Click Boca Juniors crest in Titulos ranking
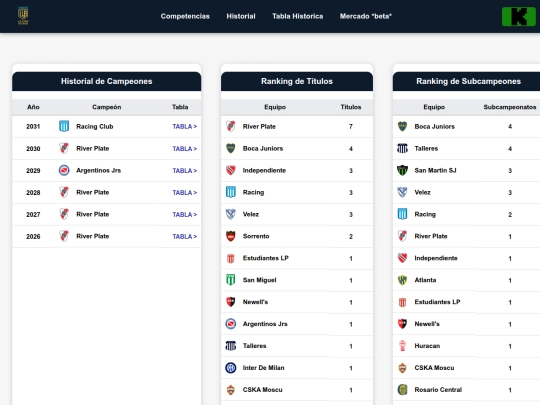The image size is (540, 405). point(231,148)
